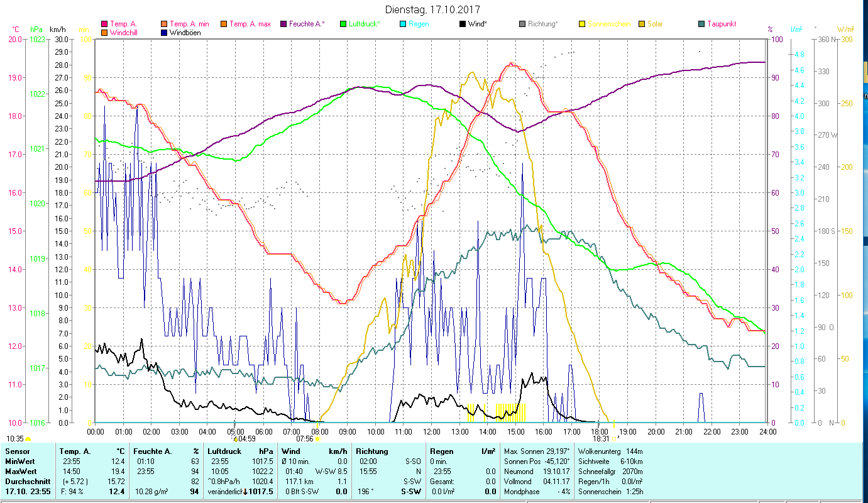Click the pressure trend '^0.8hPa/h'

tap(224, 482)
